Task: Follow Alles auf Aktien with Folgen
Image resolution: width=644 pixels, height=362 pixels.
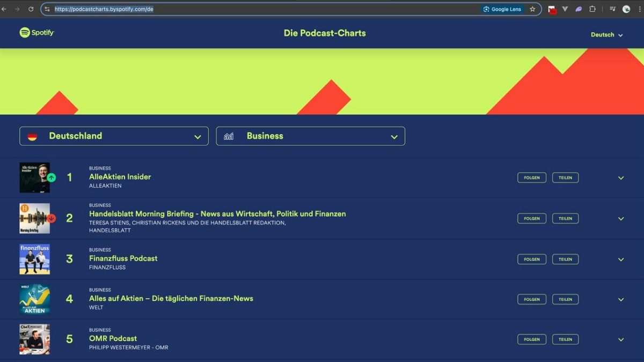Action: tap(532, 299)
